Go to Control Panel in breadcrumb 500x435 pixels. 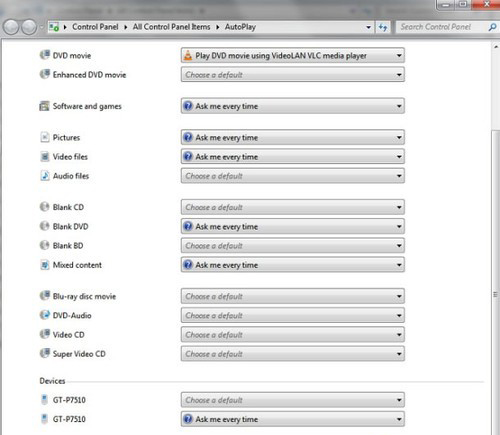pos(95,27)
